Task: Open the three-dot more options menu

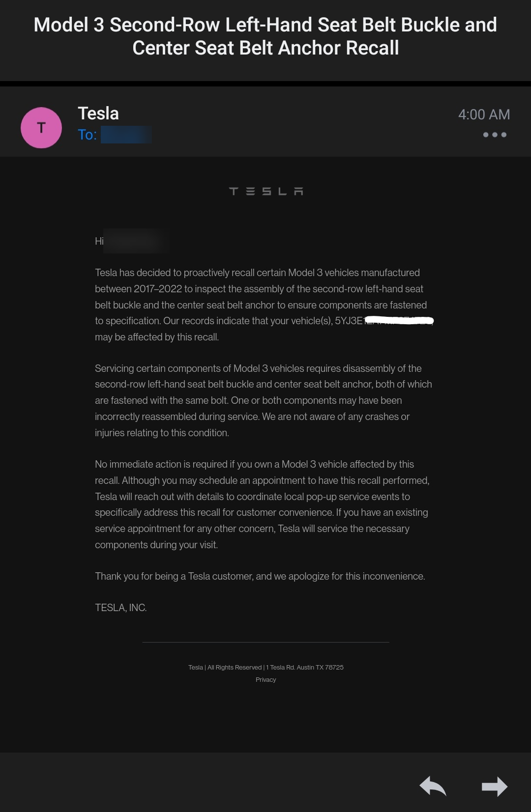Action: [x=495, y=135]
